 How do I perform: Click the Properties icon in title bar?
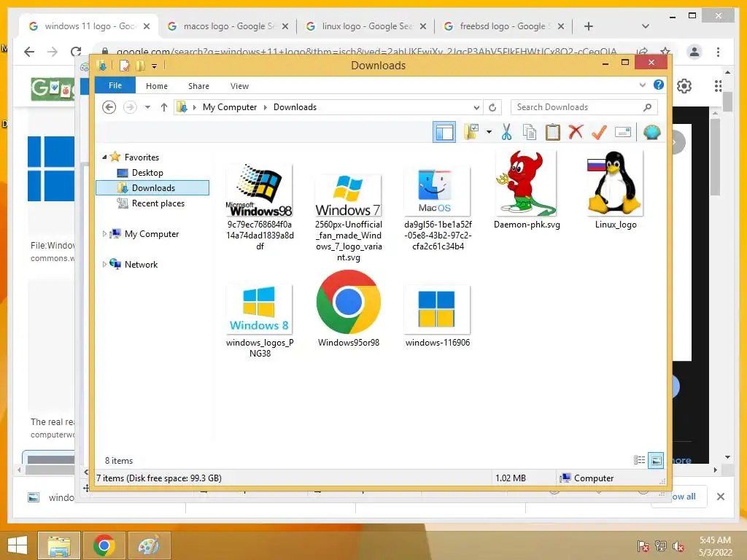click(124, 65)
